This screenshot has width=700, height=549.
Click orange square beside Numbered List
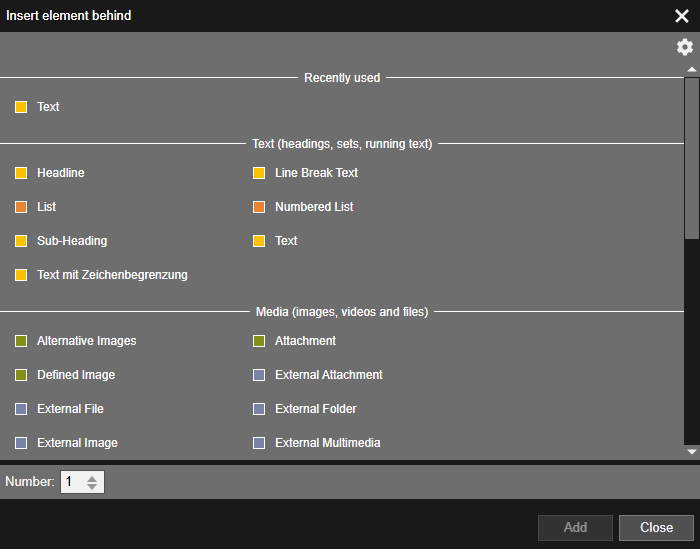coord(259,207)
